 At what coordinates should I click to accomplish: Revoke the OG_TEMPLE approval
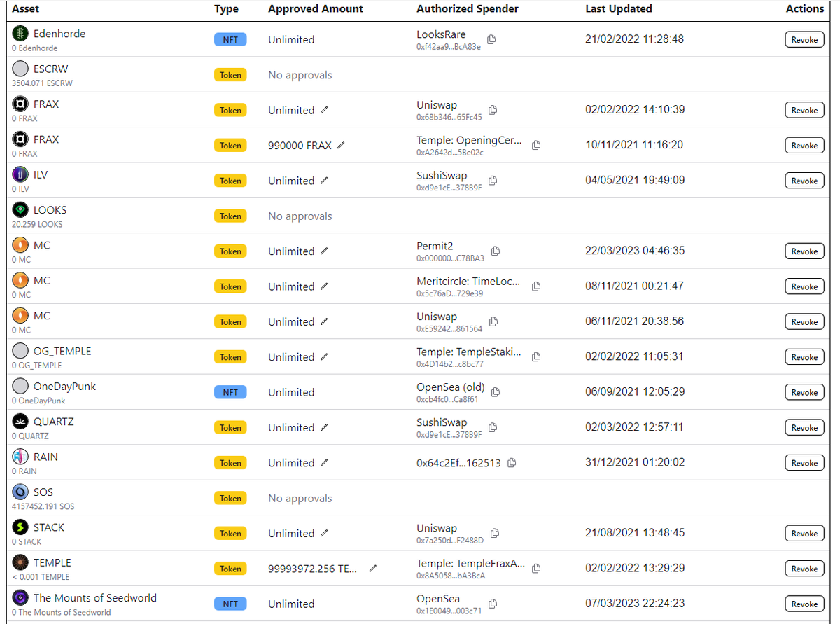coord(804,357)
